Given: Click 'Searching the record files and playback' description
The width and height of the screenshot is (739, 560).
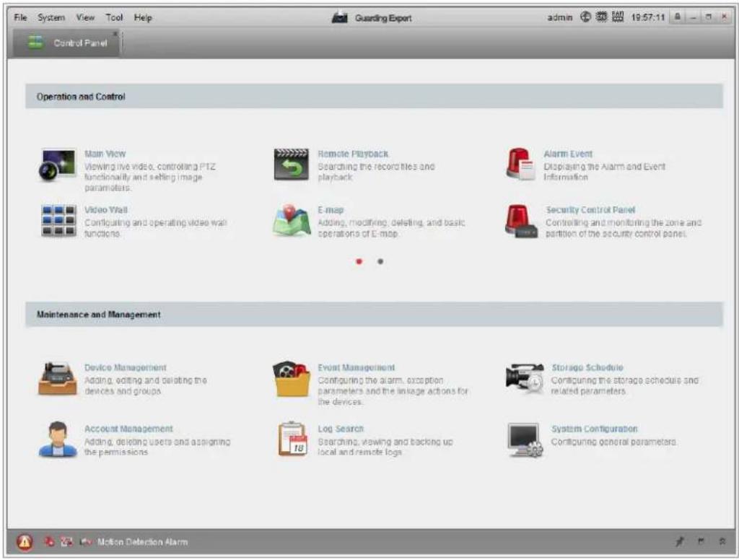Looking at the screenshot, I should [376, 172].
